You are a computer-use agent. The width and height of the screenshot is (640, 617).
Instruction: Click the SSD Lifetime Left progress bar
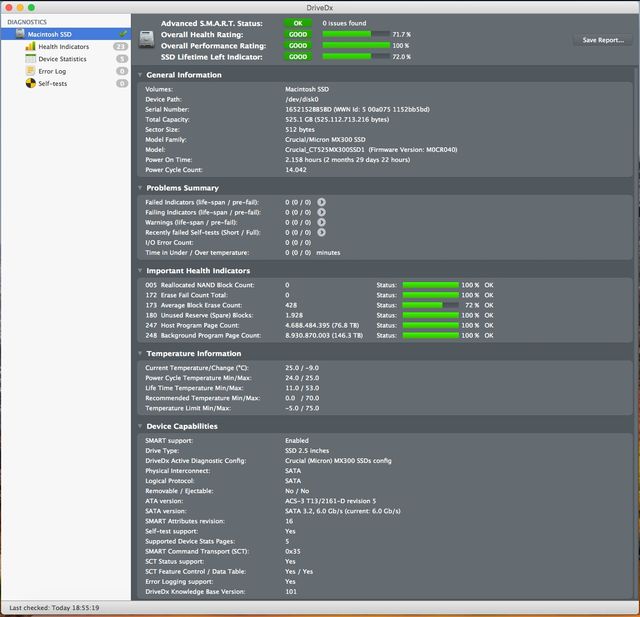point(356,57)
